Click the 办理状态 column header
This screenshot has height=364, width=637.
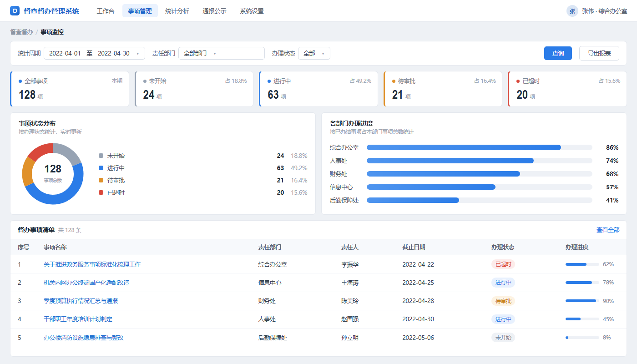(503, 247)
